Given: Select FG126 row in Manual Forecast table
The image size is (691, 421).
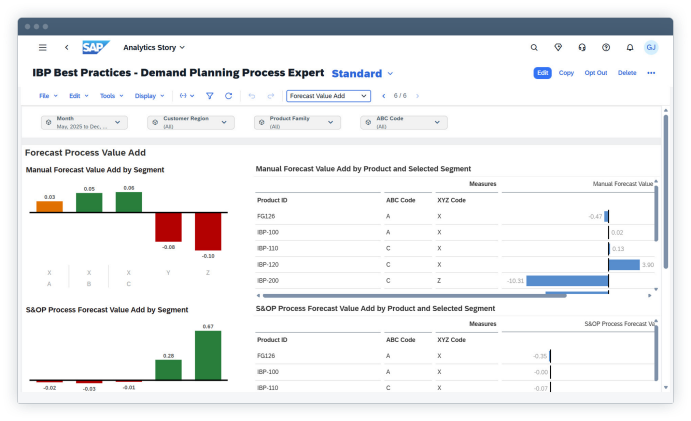Looking at the screenshot, I should click(x=454, y=216).
